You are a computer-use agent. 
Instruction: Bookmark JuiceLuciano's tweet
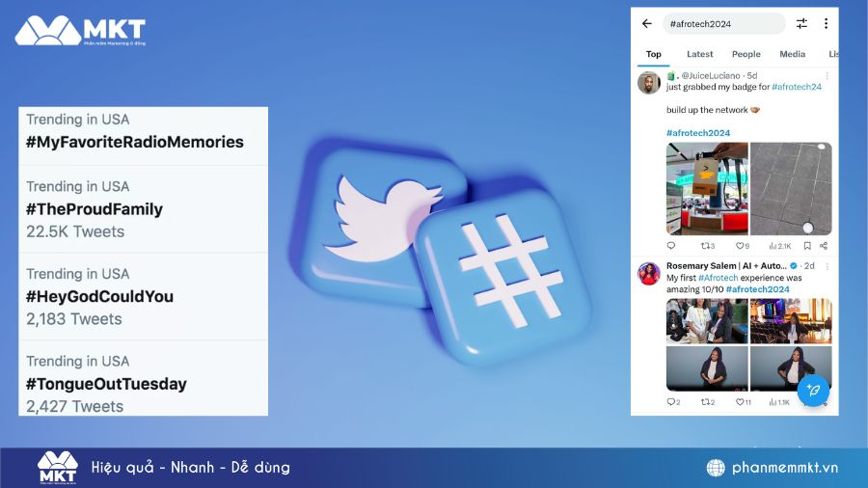point(807,246)
